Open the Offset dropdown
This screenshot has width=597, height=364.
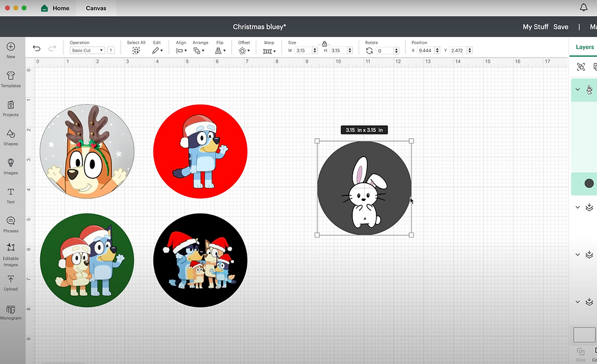(244, 51)
